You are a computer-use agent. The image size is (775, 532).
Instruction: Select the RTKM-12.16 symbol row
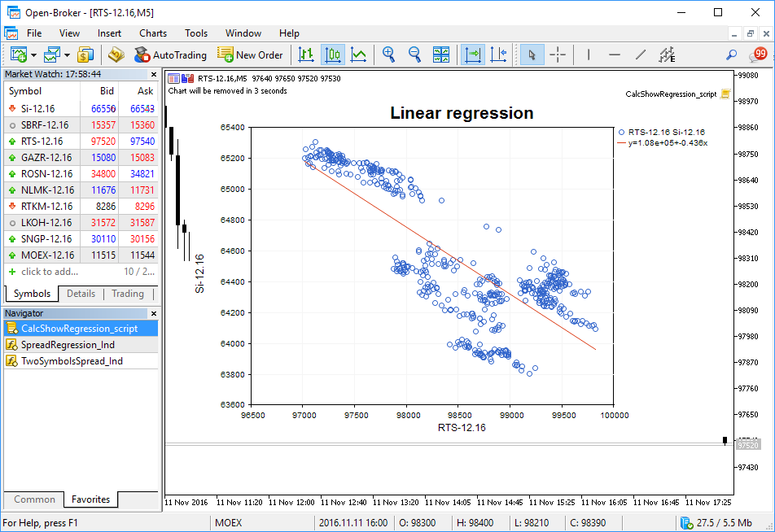(81, 207)
